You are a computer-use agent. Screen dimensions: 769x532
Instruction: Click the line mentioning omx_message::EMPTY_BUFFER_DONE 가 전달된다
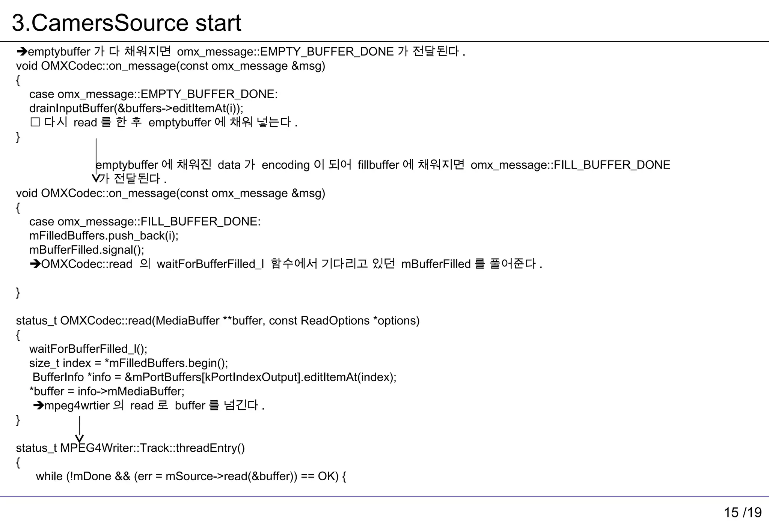[241, 51]
